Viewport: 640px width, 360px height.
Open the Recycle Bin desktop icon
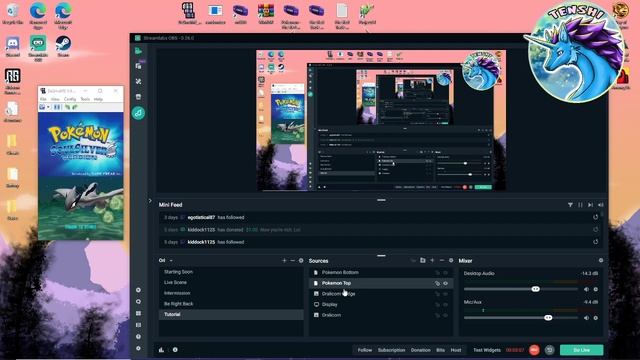[13, 13]
